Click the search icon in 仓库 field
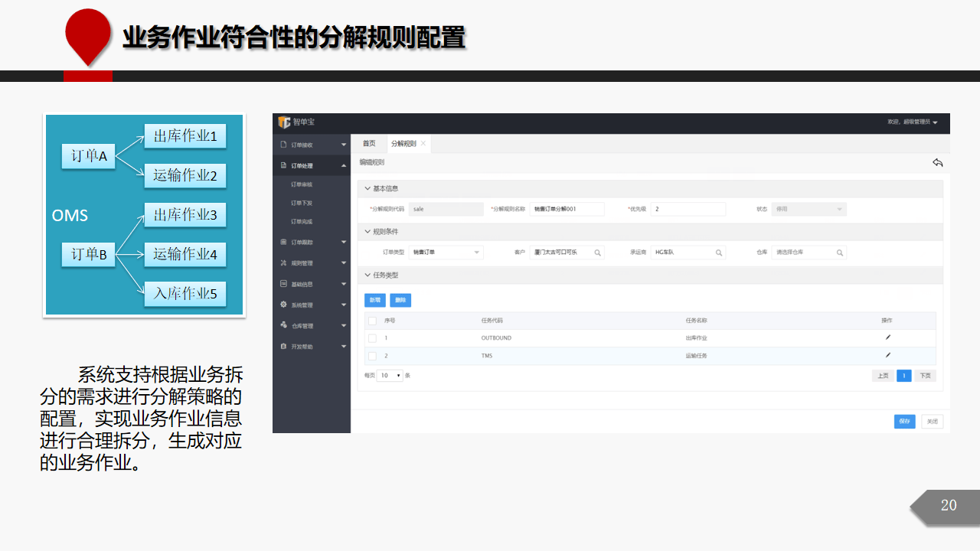This screenshot has width=980, height=551. (840, 253)
